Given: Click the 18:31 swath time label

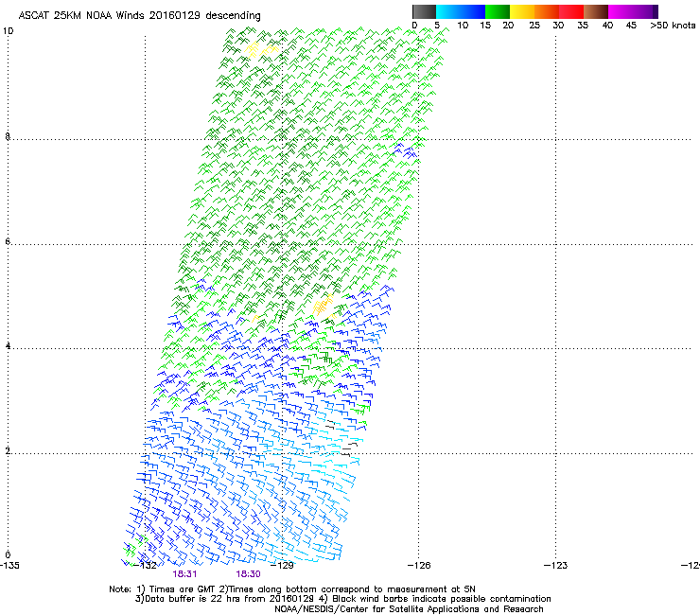Looking at the screenshot, I should [x=184, y=574].
